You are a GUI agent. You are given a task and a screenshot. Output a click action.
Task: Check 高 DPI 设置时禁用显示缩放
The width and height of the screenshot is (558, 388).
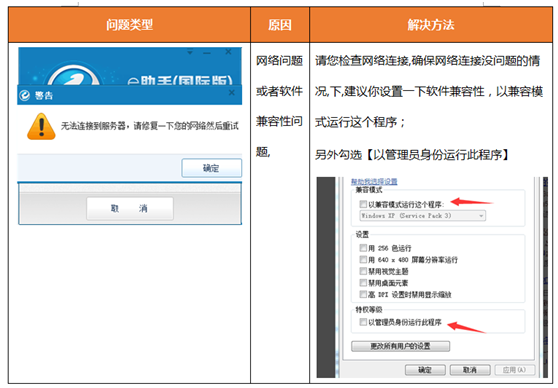[363, 294]
